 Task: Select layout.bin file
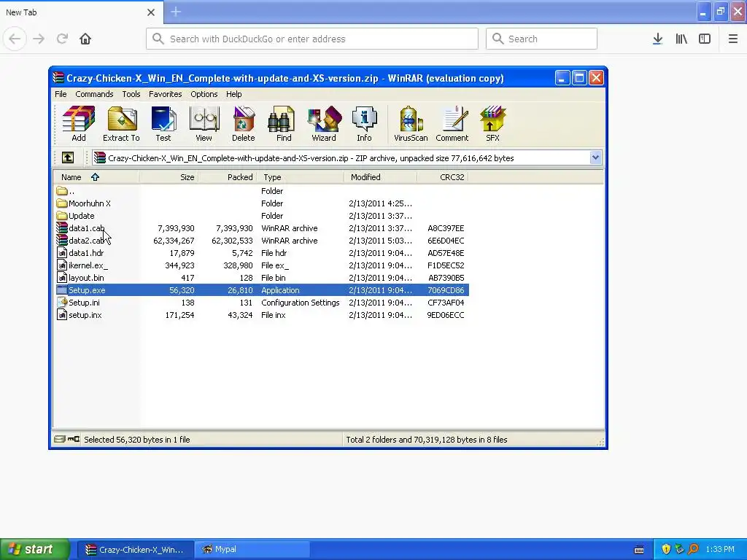261,278
